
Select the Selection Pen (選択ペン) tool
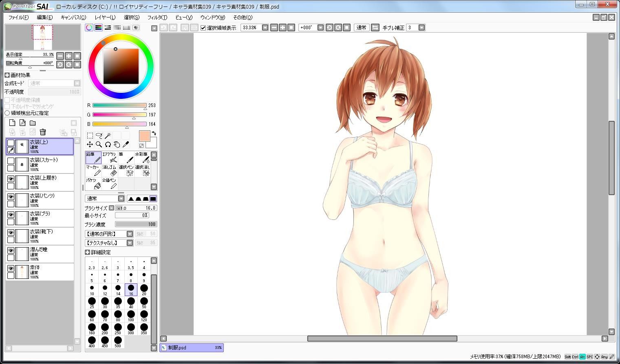tap(126, 171)
